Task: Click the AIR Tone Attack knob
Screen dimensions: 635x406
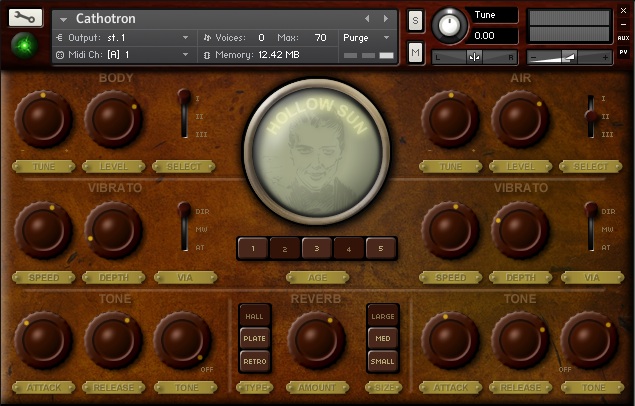Action: 450,340
